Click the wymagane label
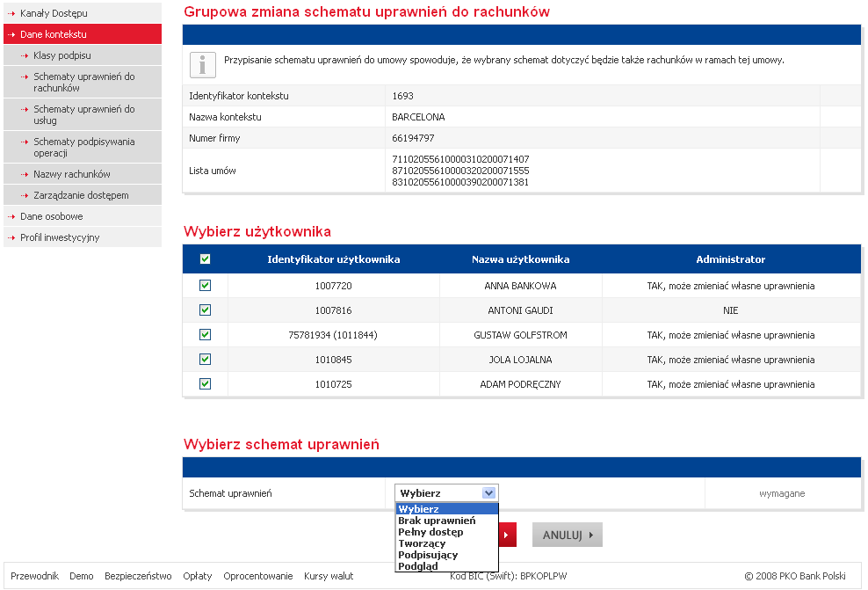Viewport: 868px width, 590px height. point(782,493)
